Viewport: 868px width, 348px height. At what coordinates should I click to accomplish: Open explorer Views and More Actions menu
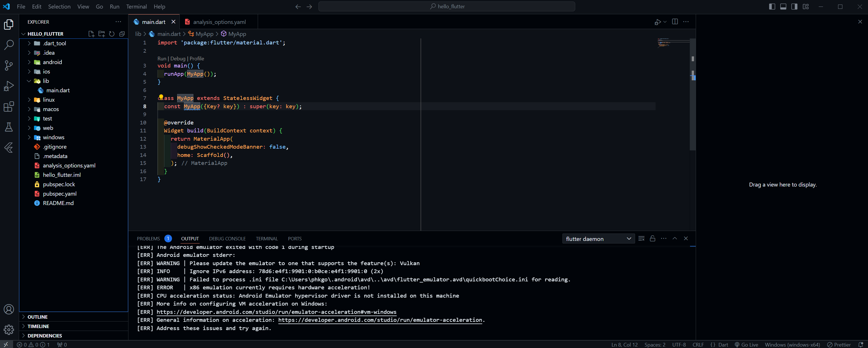click(118, 22)
